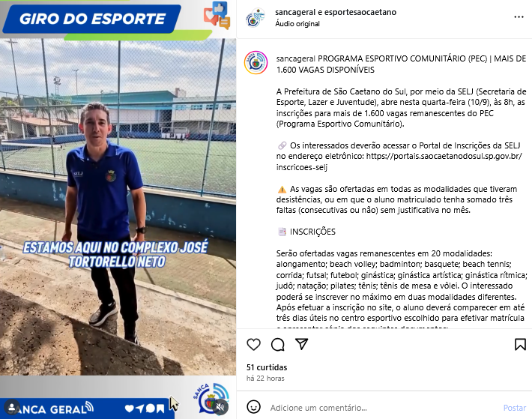The width and height of the screenshot is (532, 419).
Task: Open comments via speech bubble icon
Action: (x=277, y=344)
